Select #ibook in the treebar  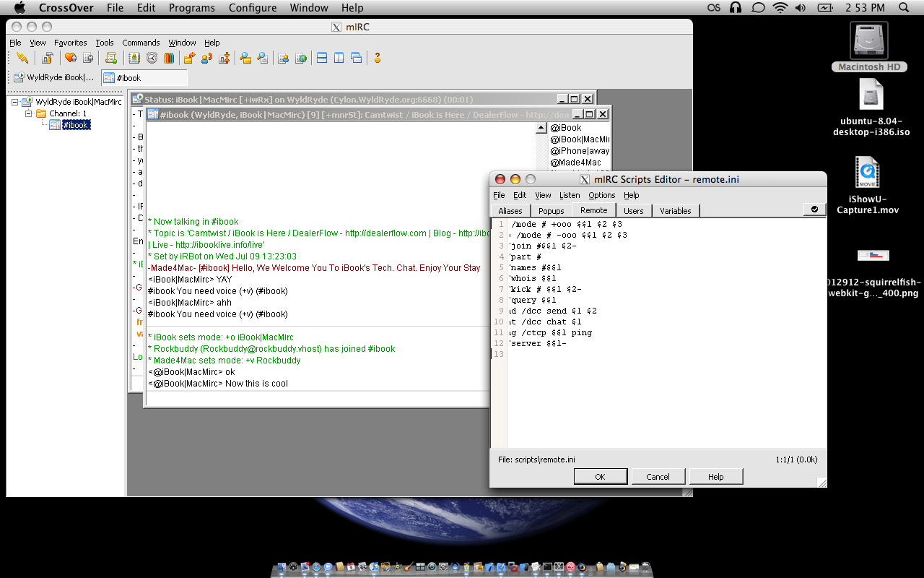[x=76, y=125]
